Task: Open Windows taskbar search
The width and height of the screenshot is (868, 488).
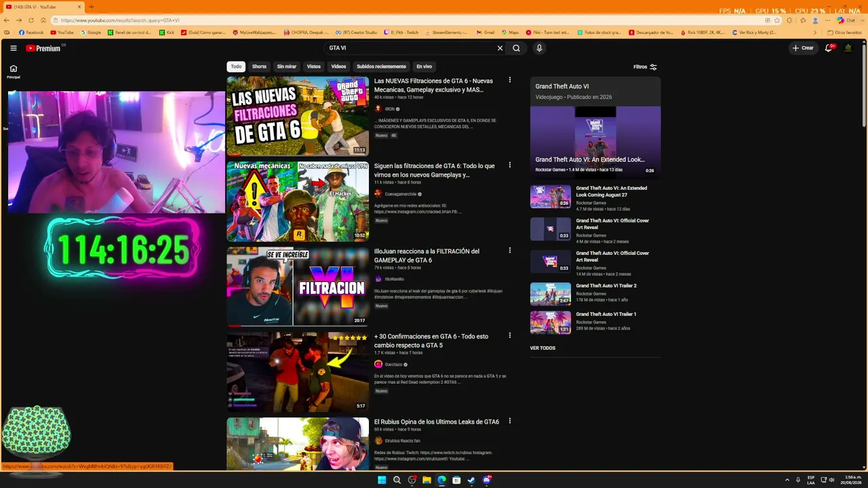Action: click(x=397, y=480)
